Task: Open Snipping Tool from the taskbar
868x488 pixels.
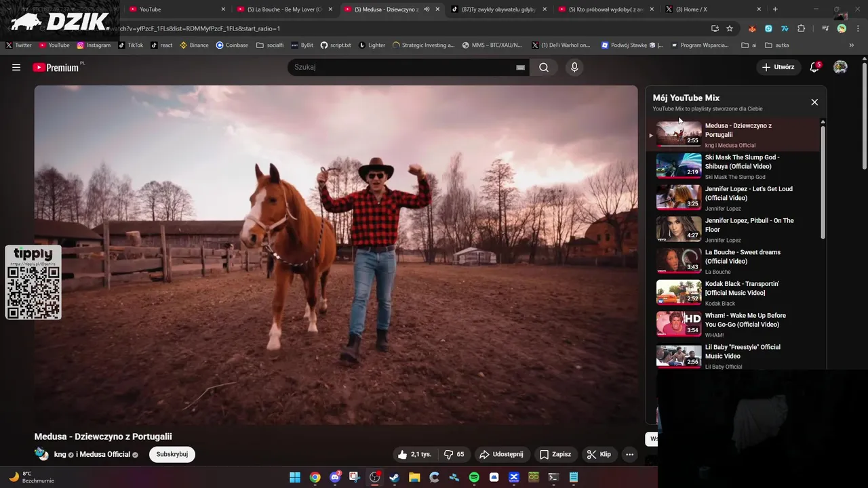Action: (x=355, y=477)
